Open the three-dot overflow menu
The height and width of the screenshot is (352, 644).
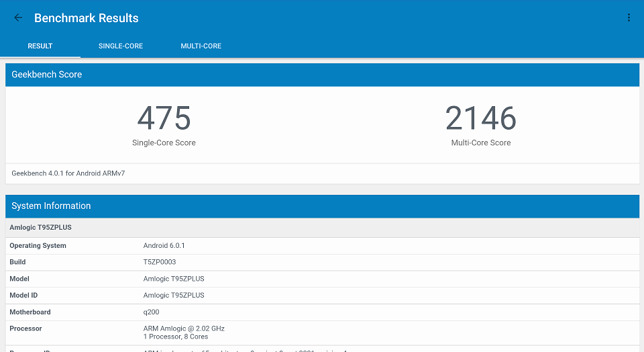629,17
